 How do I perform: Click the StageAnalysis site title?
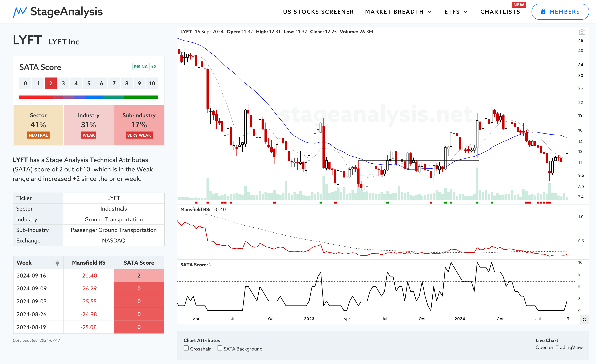(67, 12)
